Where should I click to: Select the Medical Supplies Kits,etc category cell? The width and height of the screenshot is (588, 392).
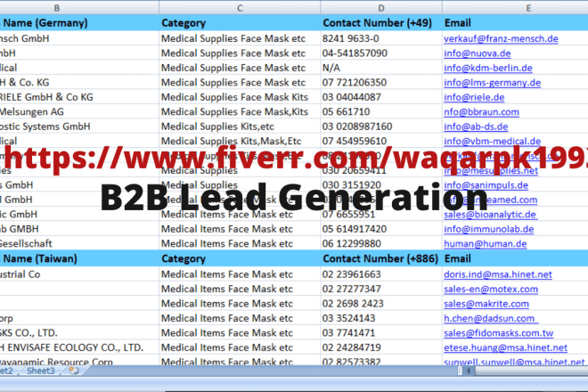tap(240, 126)
